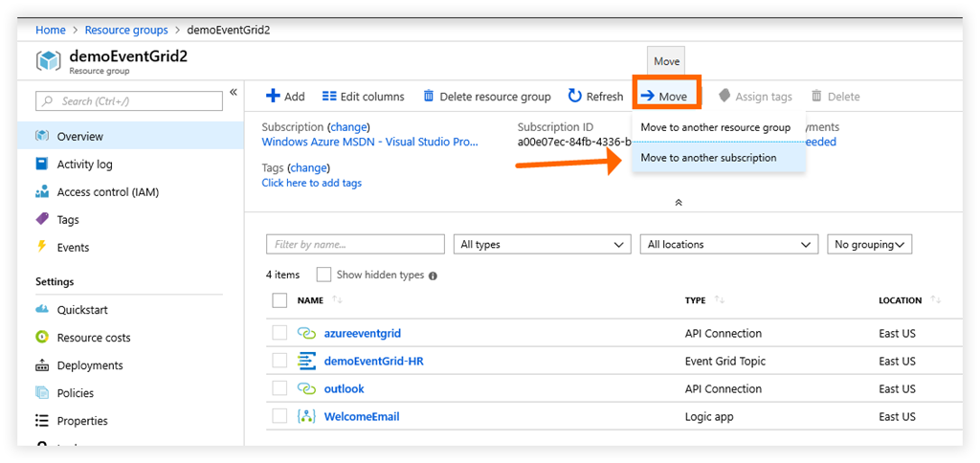
Task: Select Move to another subscription
Action: point(708,158)
